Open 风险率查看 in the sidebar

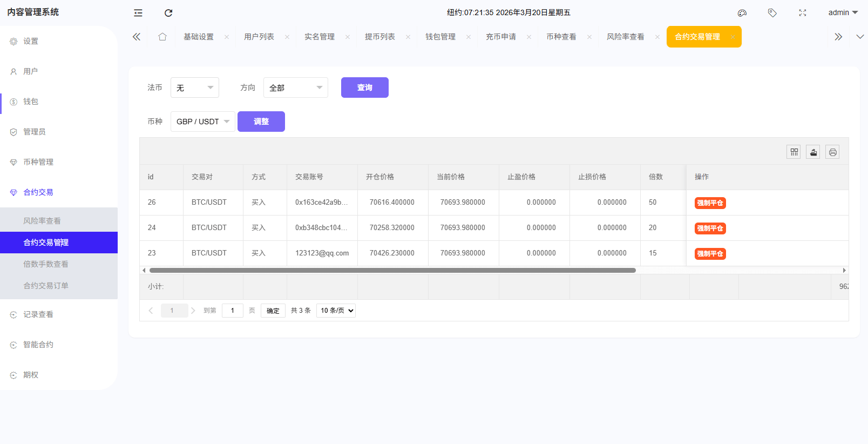42,221
